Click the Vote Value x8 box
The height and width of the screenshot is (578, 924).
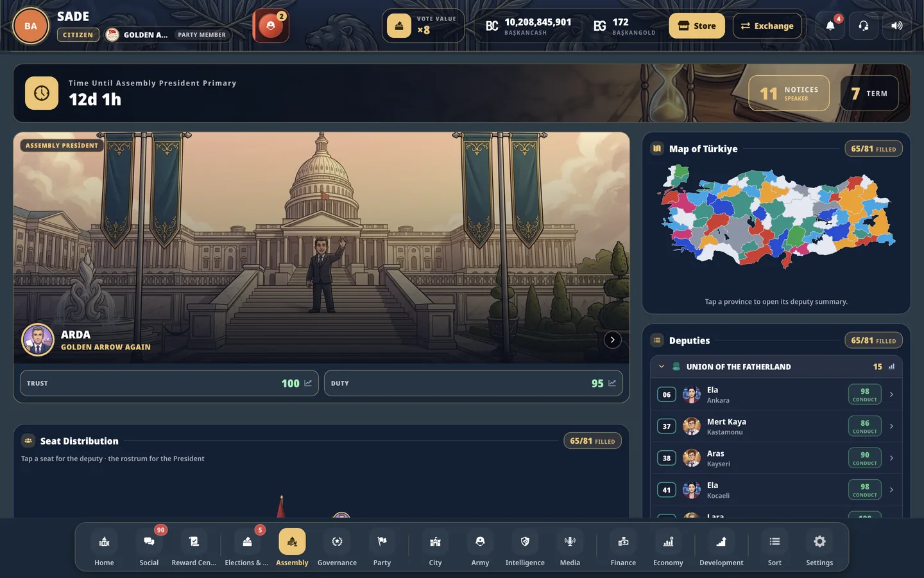pyautogui.click(x=423, y=26)
